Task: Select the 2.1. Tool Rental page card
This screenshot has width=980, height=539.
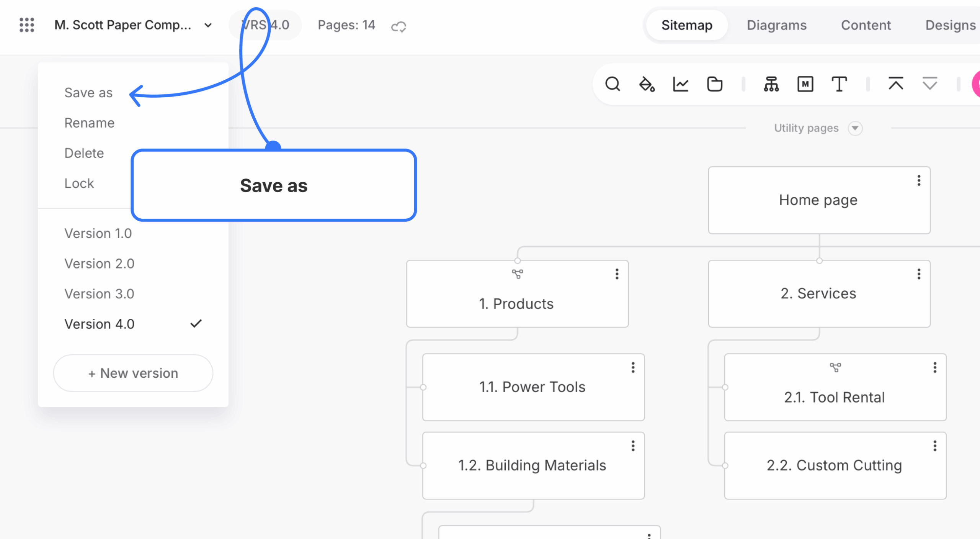Action: pyautogui.click(x=835, y=387)
